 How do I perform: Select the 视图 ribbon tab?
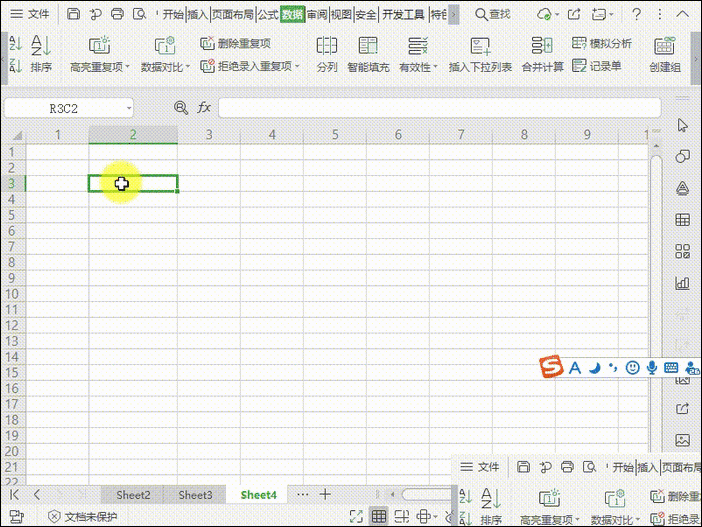tap(341, 14)
